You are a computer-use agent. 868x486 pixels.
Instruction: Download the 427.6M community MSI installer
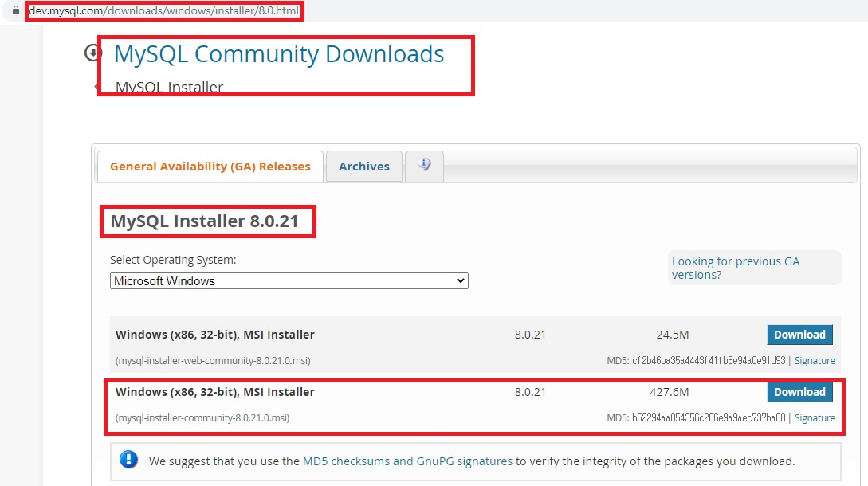pyautogui.click(x=799, y=392)
